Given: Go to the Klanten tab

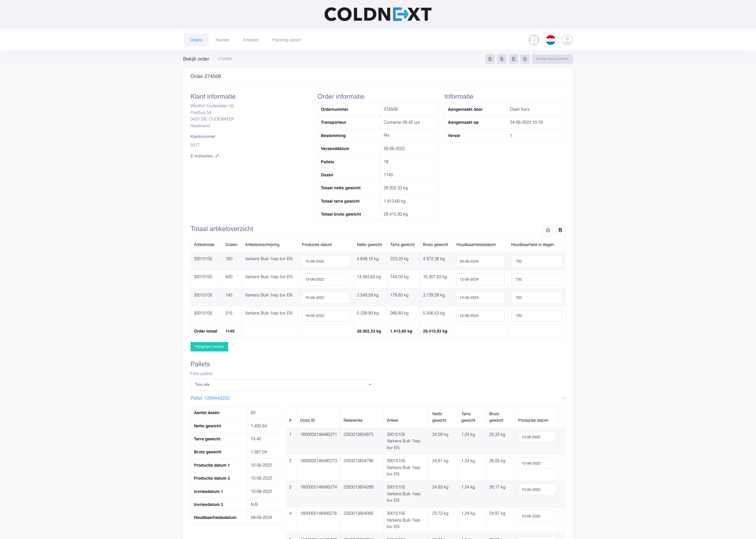Looking at the screenshot, I should click(222, 40).
